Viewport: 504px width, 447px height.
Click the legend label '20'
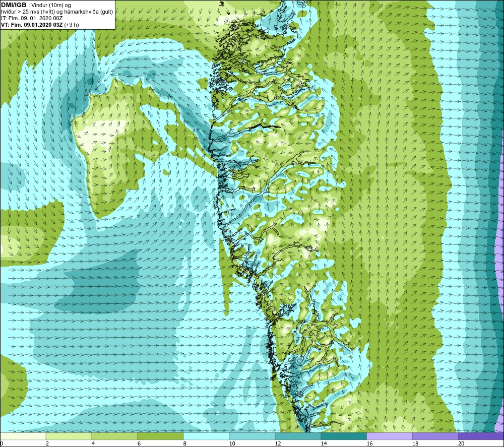click(461, 443)
